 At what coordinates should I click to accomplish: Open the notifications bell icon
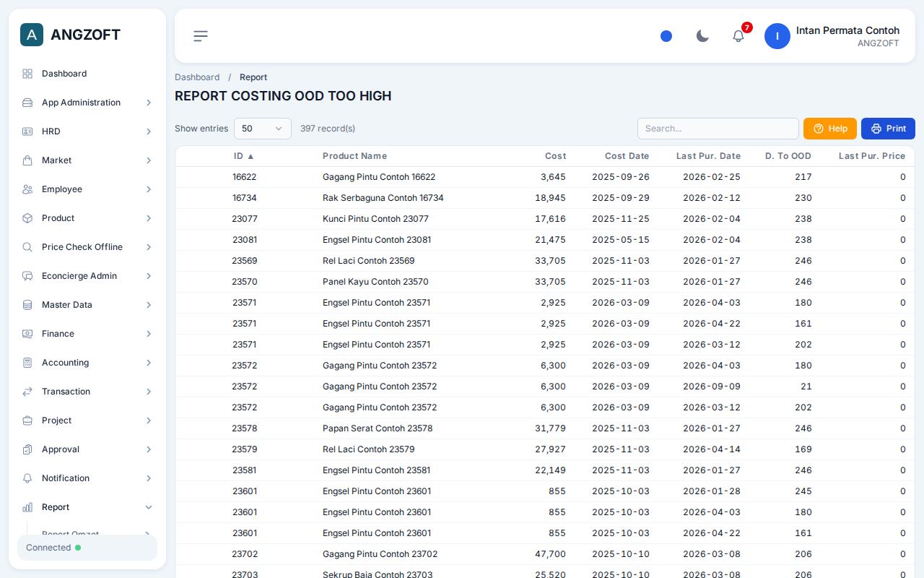(738, 36)
